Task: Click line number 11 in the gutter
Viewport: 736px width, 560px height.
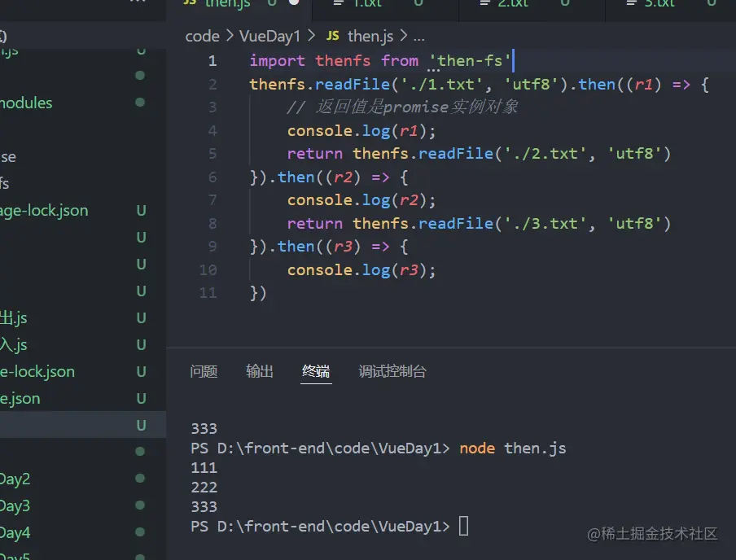Action: click(208, 293)
